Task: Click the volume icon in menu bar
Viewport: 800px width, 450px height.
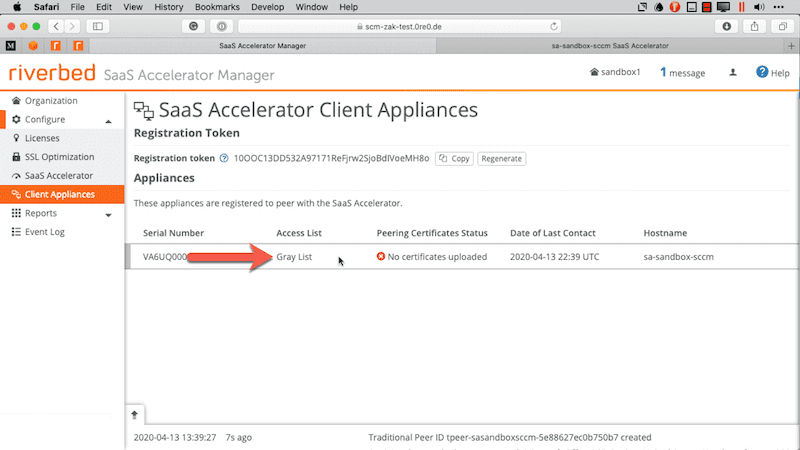Action: point(759,7)
